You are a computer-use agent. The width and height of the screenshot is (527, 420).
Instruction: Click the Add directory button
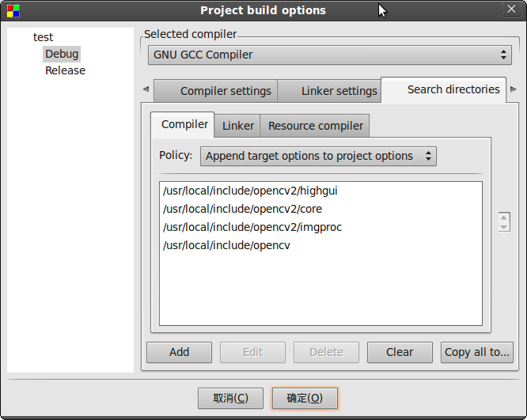[179, 352]
